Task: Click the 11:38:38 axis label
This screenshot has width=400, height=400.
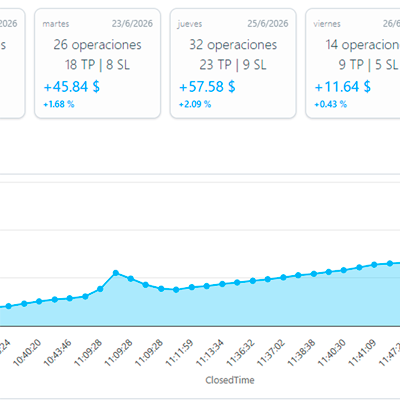Action: (302, 352)
